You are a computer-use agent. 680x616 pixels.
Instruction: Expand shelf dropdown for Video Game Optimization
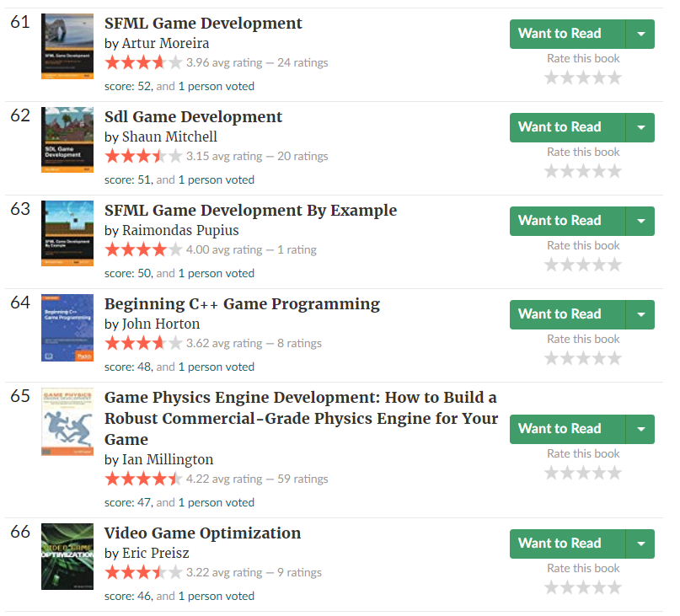pos(640,544)
